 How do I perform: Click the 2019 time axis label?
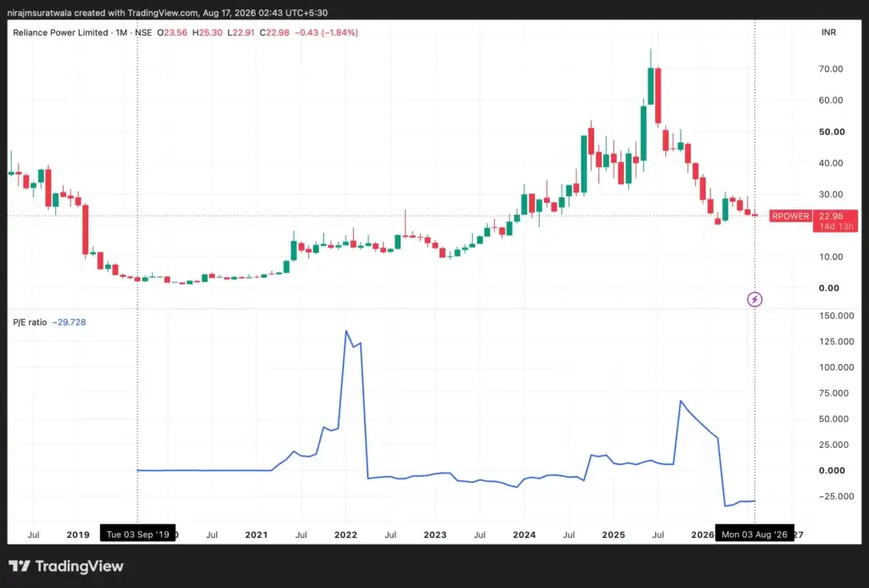pyautogui.click(x=78, y=535)
